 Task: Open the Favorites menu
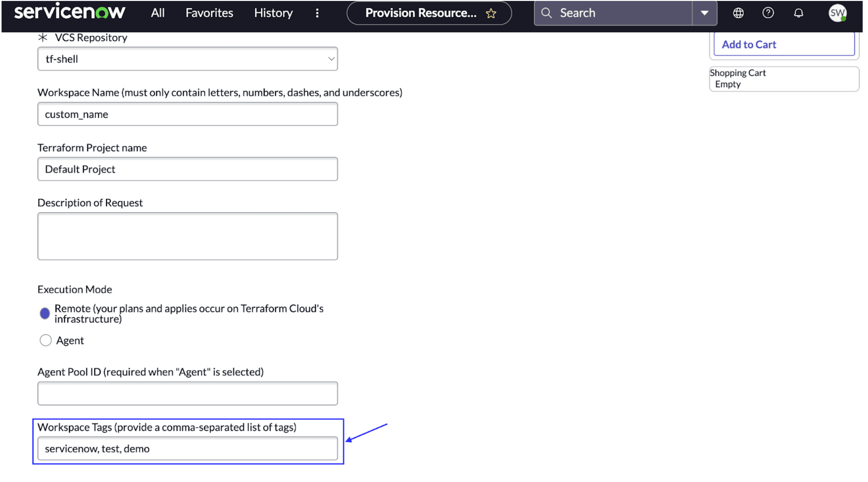click(x=209, y=13)
